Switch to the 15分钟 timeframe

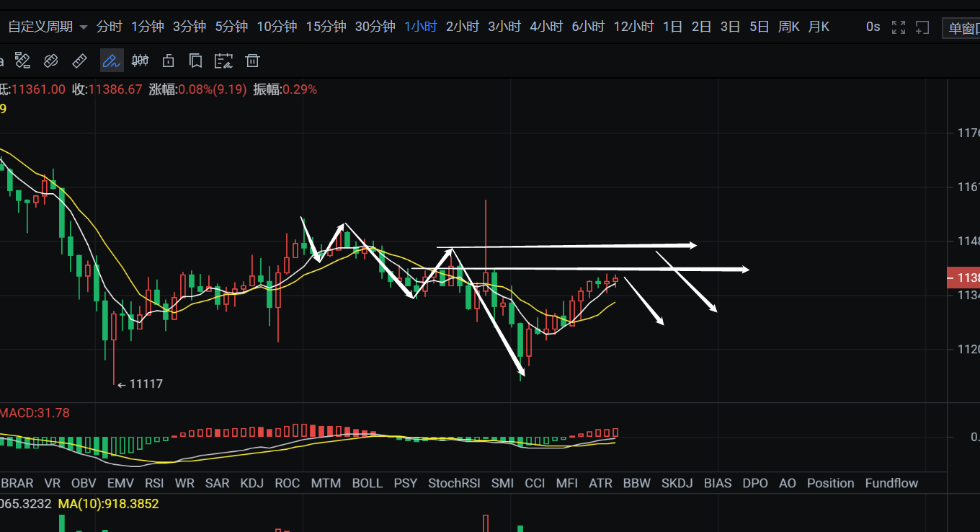[326, 27]
